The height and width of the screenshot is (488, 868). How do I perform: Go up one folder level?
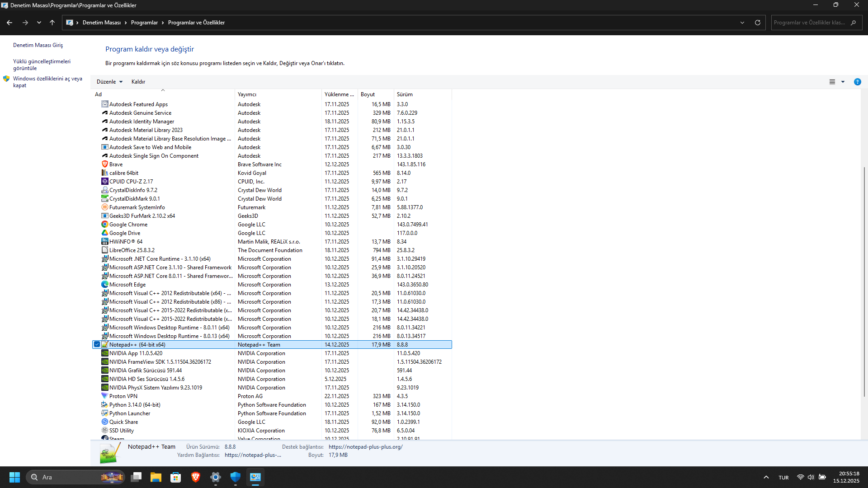point(52,23)
